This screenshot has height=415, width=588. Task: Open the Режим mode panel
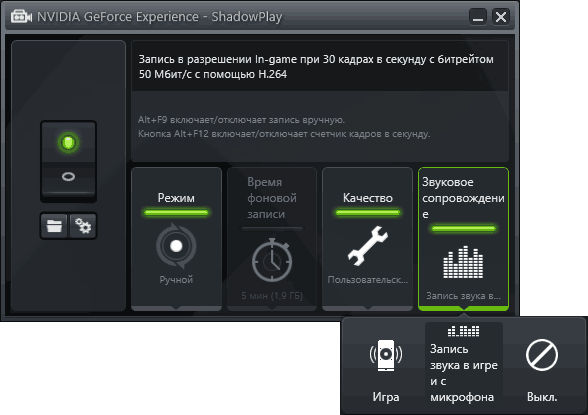[176, 239]
